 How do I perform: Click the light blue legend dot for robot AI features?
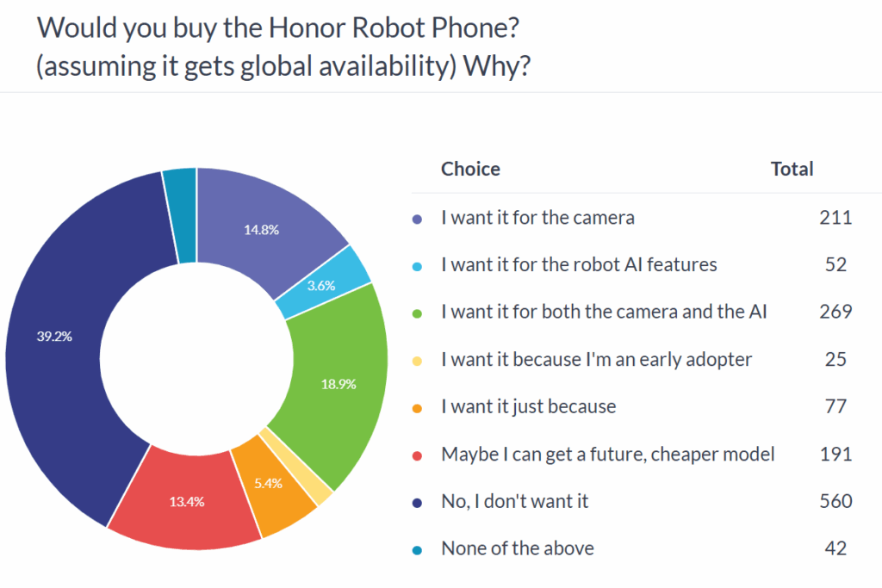point(418,267)
